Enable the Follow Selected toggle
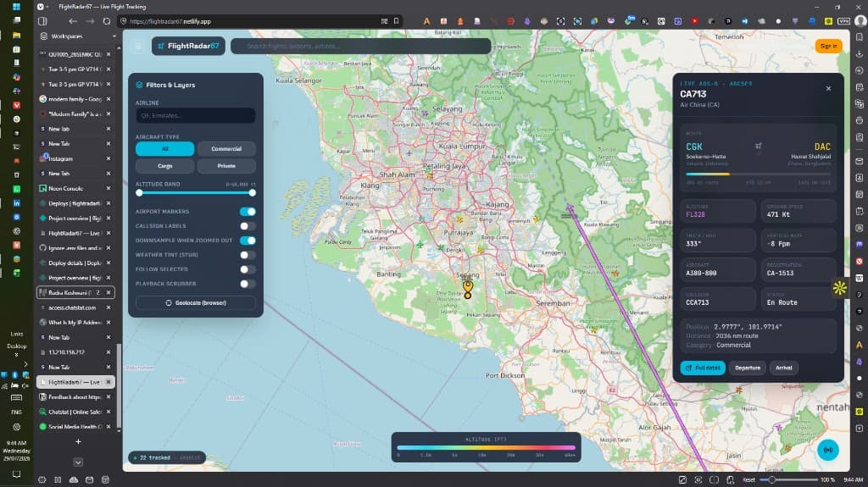 248,269
